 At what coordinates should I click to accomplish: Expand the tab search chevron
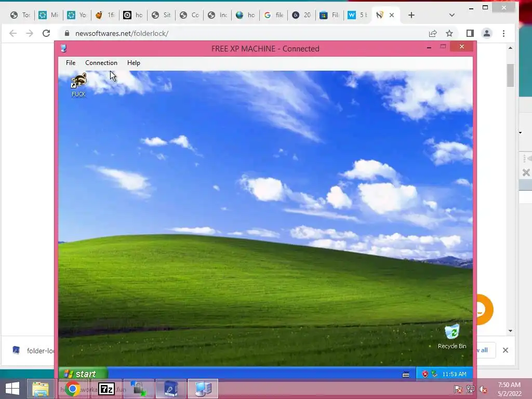451,15
